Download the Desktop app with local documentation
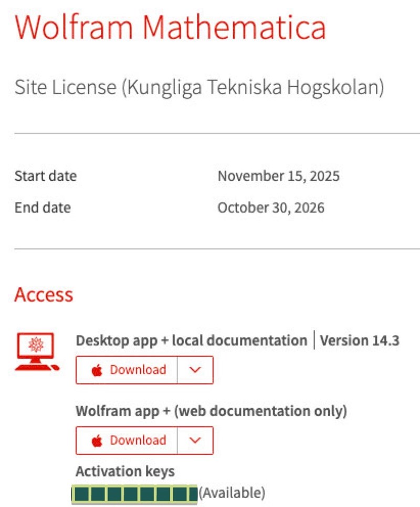420x507 pixels. pyautogui.click(x=127, y=370)
